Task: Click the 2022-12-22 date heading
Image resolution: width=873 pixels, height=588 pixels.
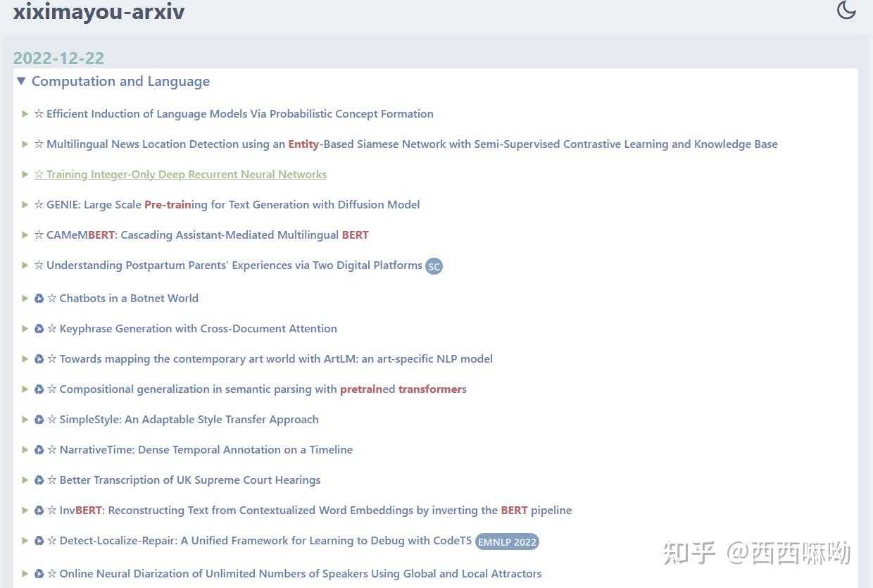Action: 58,58
